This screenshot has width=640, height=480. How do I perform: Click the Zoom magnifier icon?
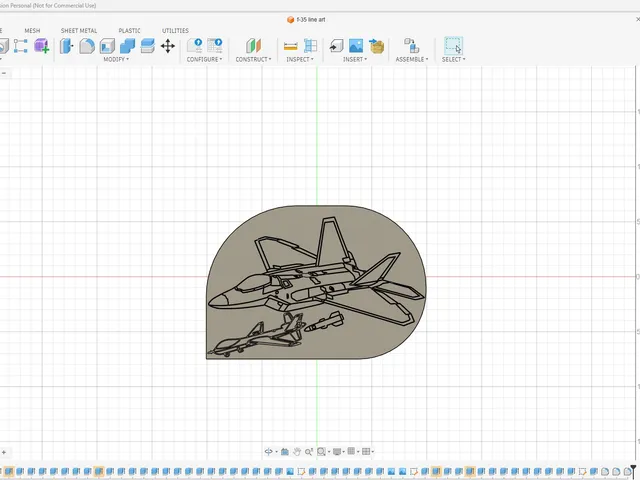click(x=309, y=451)
